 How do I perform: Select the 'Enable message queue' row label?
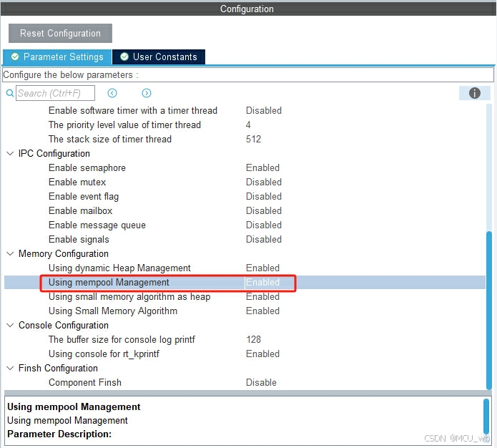pyautogui.click(x=97, y=225)
